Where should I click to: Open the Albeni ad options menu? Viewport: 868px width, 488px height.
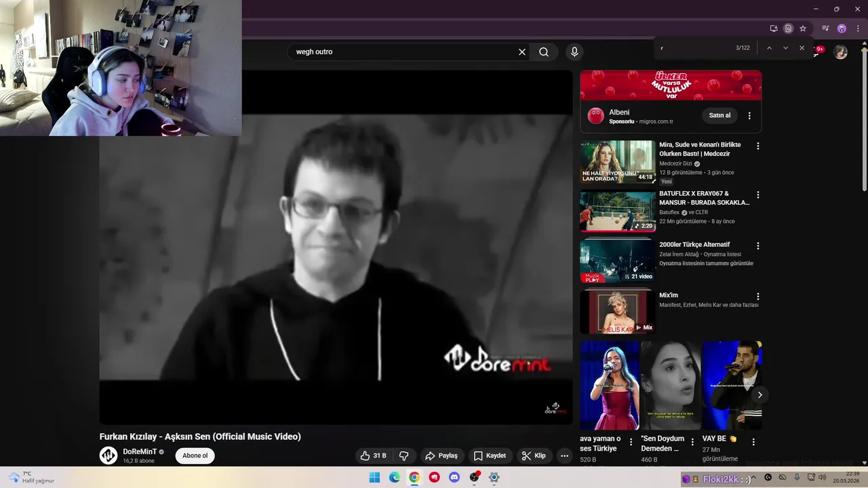click(x=749, y=116)
